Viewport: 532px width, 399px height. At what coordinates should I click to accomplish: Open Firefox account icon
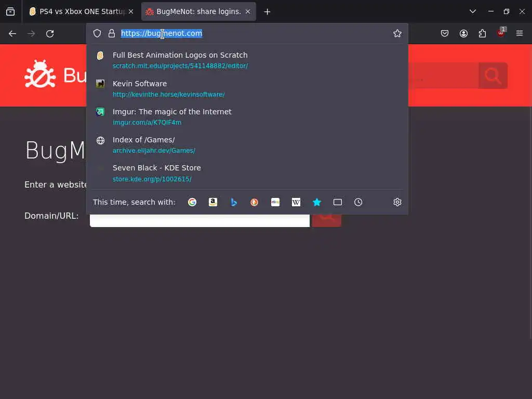click(x=463, y=33)
